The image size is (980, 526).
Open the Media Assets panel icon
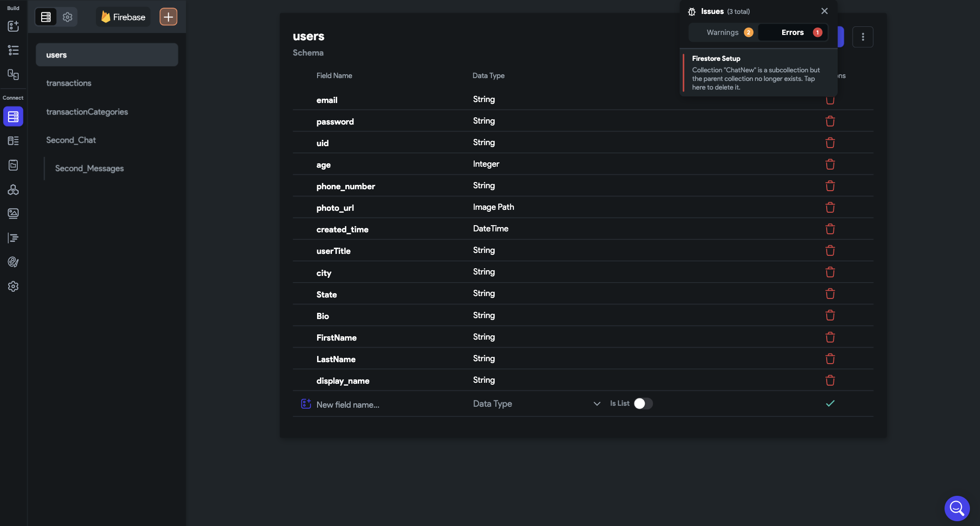click(13, 214)
